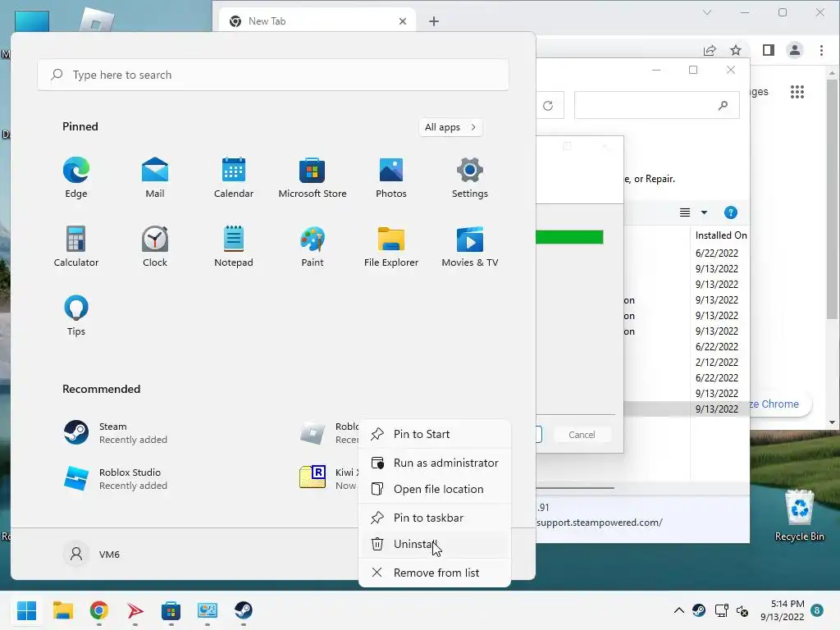
Task: Open Chrome tab search chevron
Action: pos(707,12)
